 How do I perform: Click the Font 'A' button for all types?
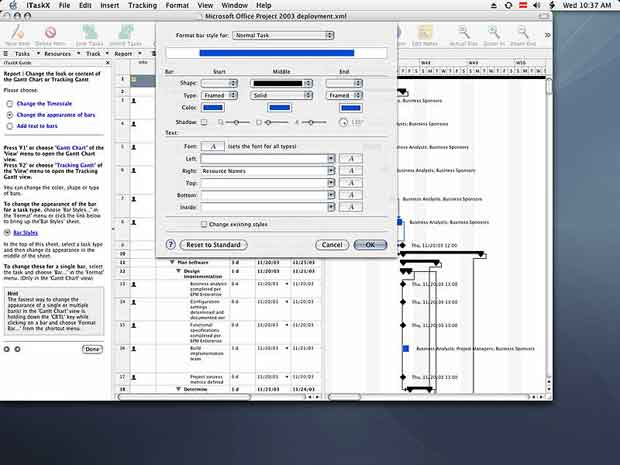coord(213,146)
